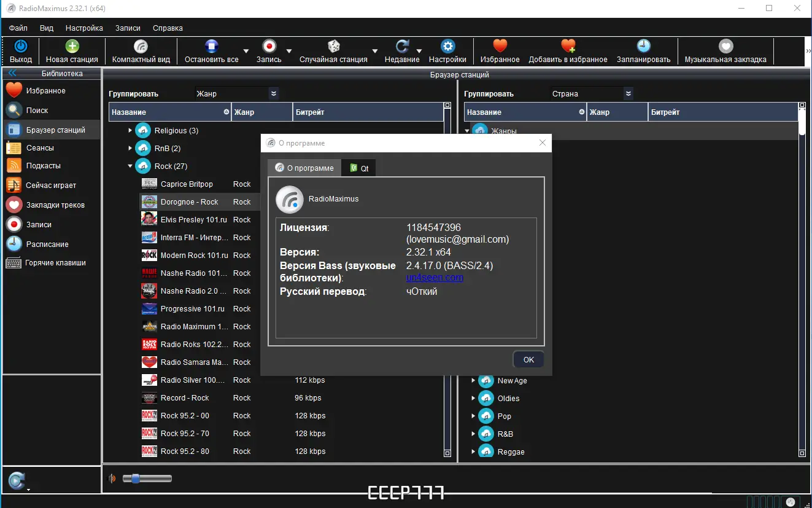This screenshot has height=508, width=812.
Task: Clear the station name filter in Название column
Action: click(x=226, y=112)
